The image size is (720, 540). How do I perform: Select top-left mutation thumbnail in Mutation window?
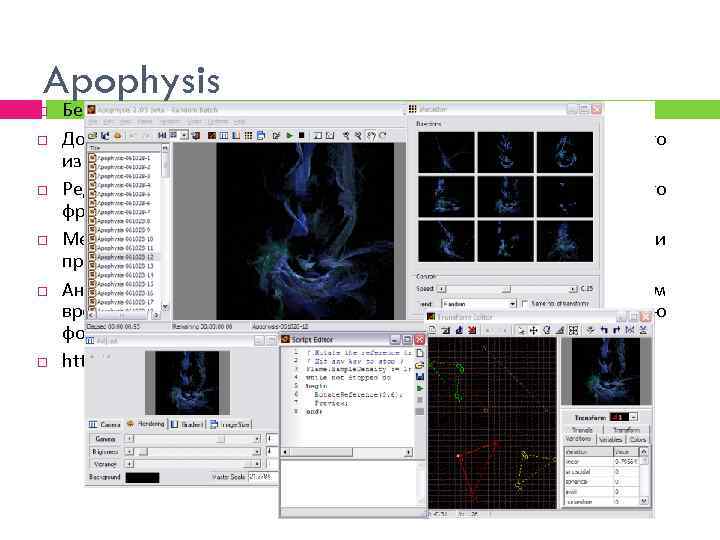pyautogui.click(x=446, y=152)
